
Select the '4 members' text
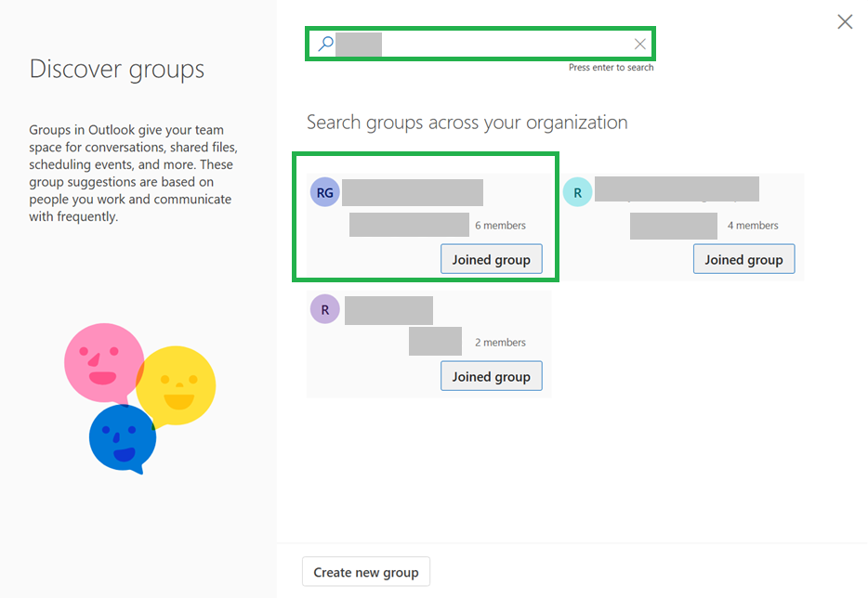tap(753, 225)
